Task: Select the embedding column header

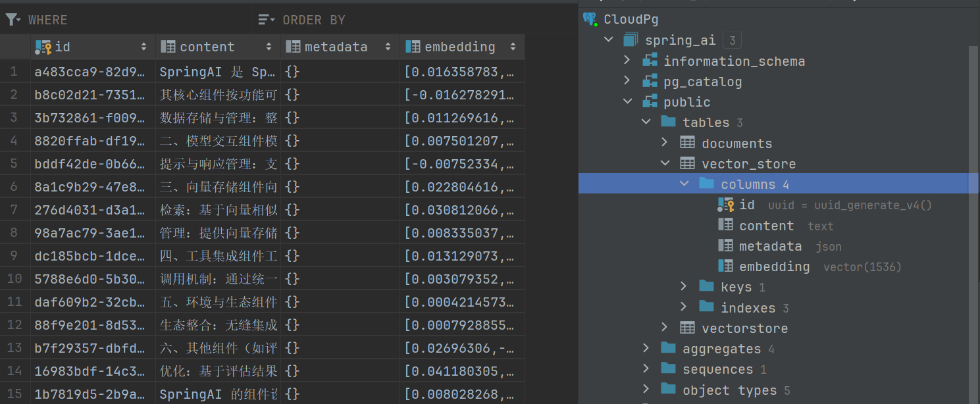Action: [x=462, y=47]
